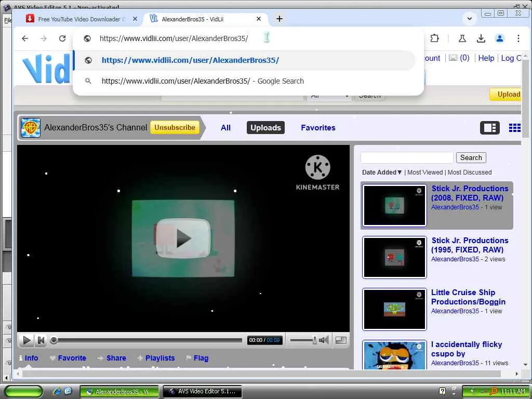Close the Free YouTube Video Downloader tab
Viewport: 532px width, 399px height.
tap(135, 19)
